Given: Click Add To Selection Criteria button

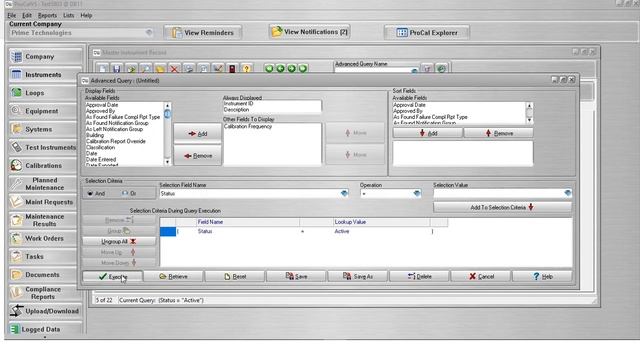Looking at the screenshot, I should coord(502,207).
